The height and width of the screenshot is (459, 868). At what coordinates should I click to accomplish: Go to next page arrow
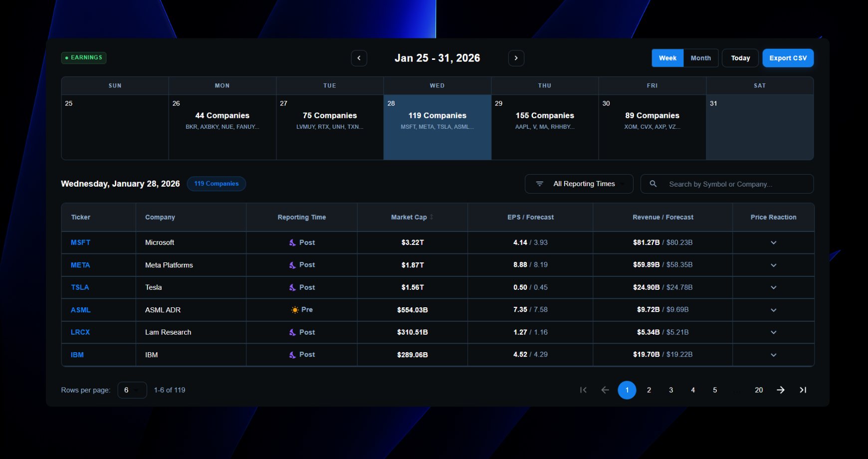point(781,390)
